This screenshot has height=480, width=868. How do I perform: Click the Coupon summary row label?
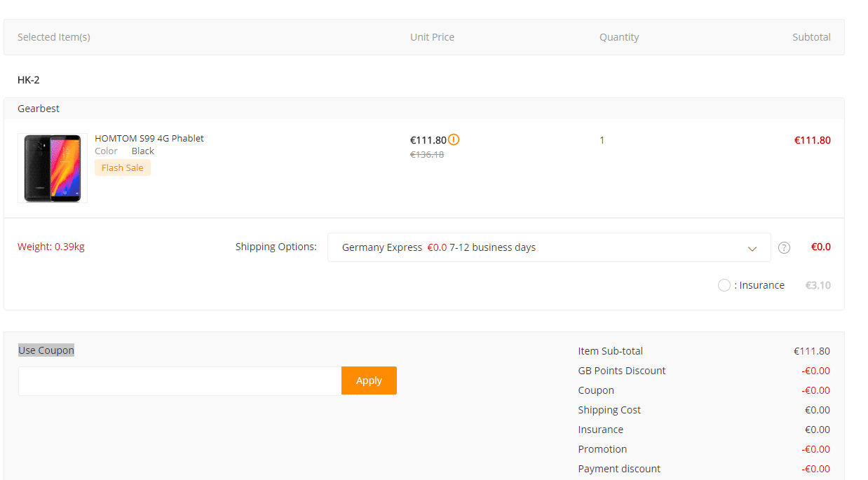[x=596, y=390]
